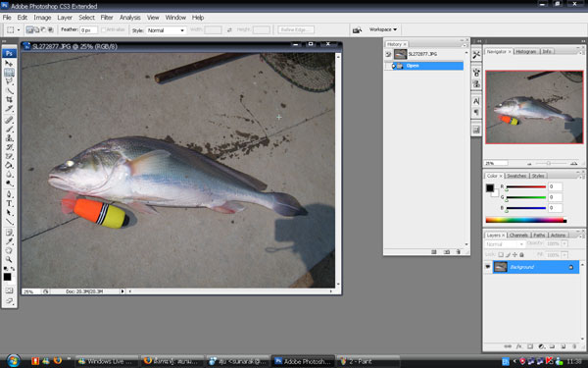Image resolution: width=588 pixels, height=368 pixels.
Task: Select the Hand tool
Action: click(9, 250)
